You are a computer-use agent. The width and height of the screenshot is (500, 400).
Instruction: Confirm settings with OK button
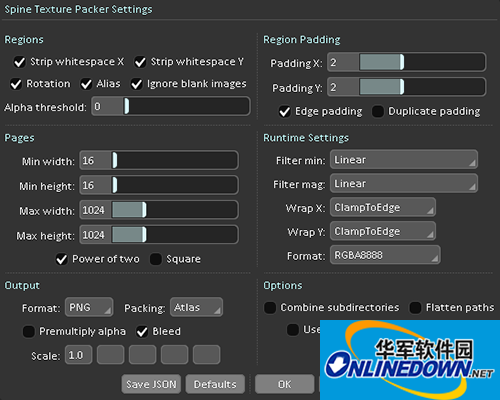(x=285, y=384)
